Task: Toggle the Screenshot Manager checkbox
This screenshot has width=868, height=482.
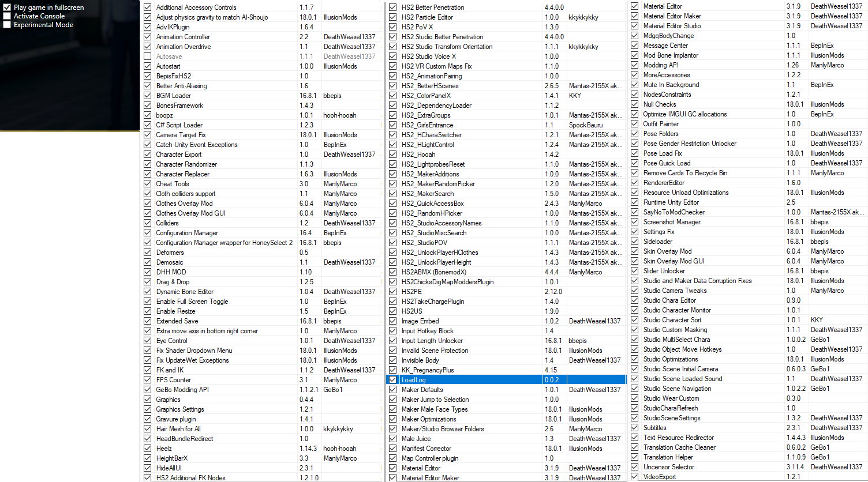Action: pos(635,222)
